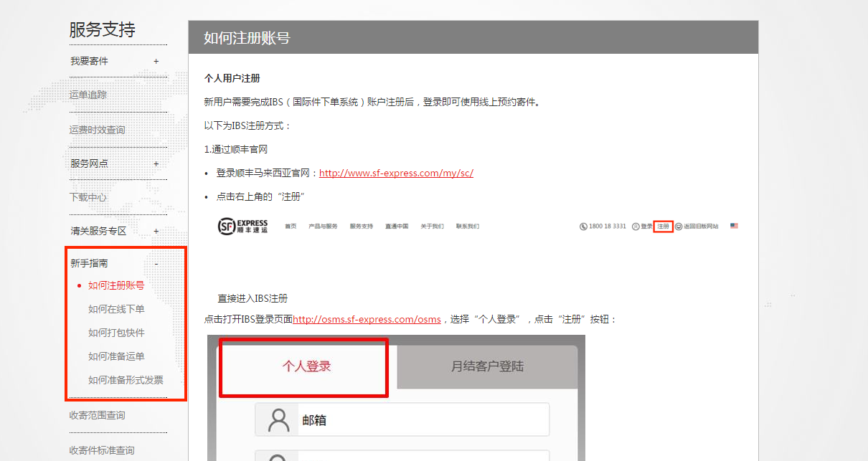
Task: Expand the 清关服务专区 plus sign
Action: (x=156, y=232)
